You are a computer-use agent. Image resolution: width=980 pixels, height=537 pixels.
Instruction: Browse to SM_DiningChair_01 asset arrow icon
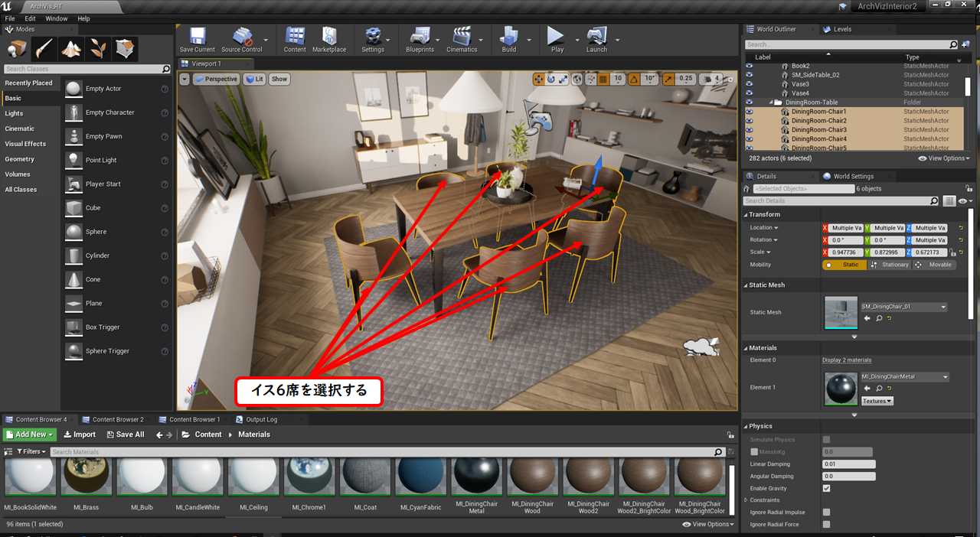tap(867, 318)
